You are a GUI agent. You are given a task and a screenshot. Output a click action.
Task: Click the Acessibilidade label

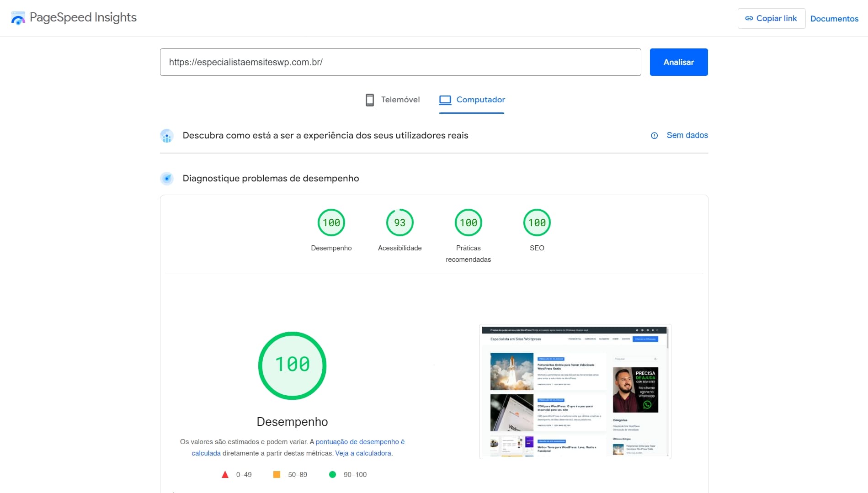pos(400,248)
